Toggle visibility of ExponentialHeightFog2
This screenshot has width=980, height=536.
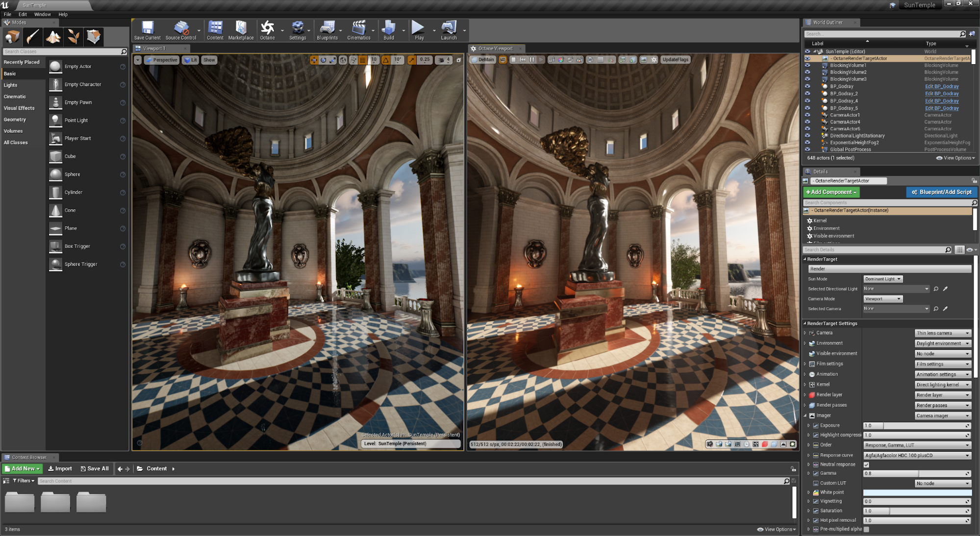(x=807, y=143)
